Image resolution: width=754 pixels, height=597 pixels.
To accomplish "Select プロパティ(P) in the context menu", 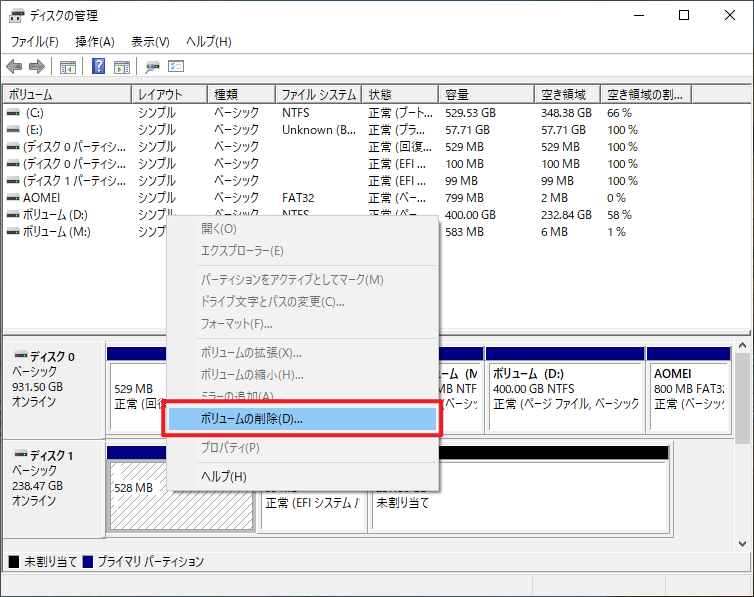I will (x=230, y=447).
